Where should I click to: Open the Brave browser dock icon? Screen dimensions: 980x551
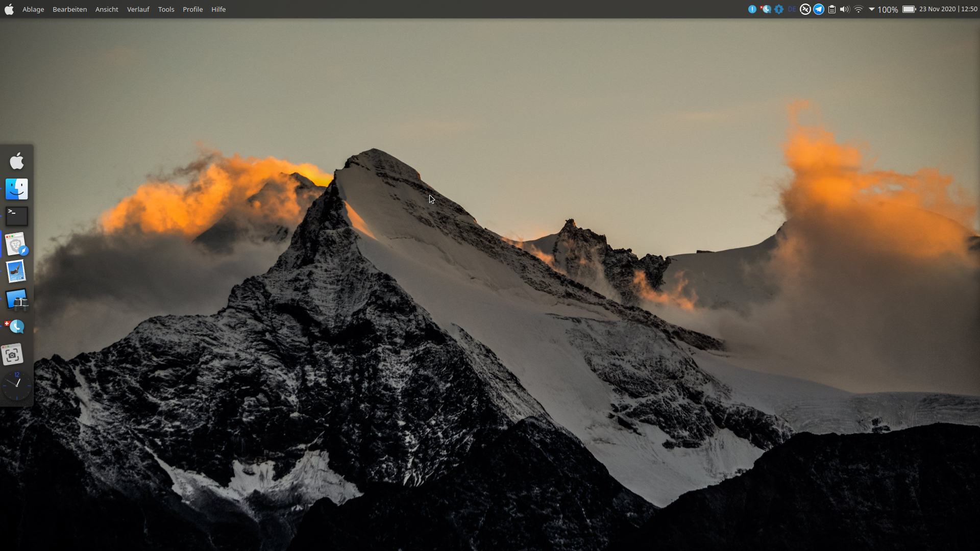click(x=17, y=244)
